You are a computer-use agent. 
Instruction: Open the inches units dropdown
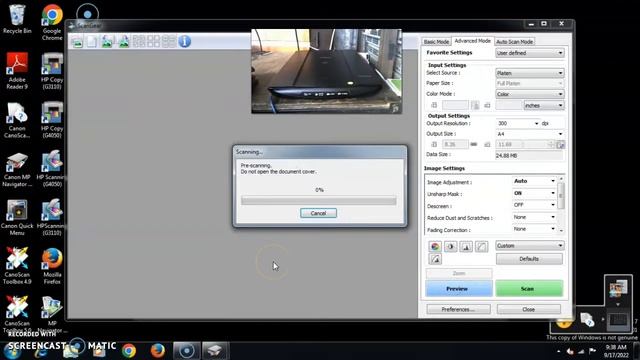point(544,105)
